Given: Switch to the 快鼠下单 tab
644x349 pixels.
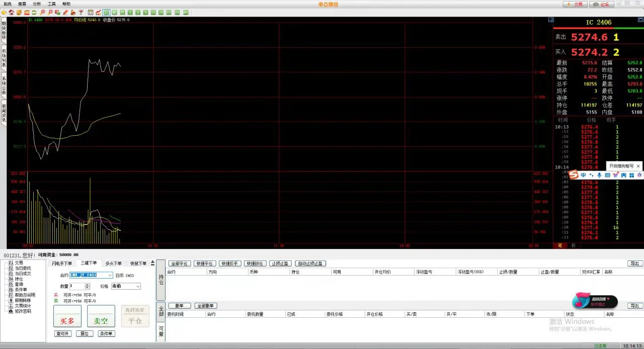Looking at the screenshot, I should click(138, 264).
